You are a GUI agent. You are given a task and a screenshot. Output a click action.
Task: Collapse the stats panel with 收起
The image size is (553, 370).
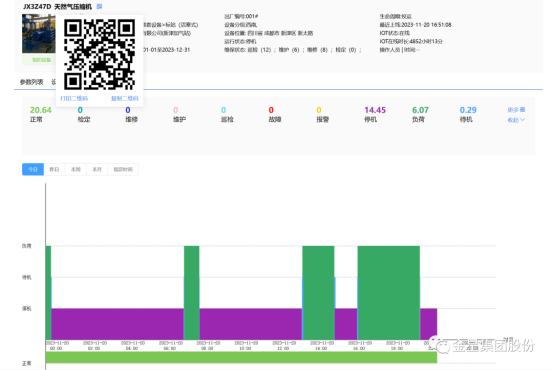tap(516, 120)
